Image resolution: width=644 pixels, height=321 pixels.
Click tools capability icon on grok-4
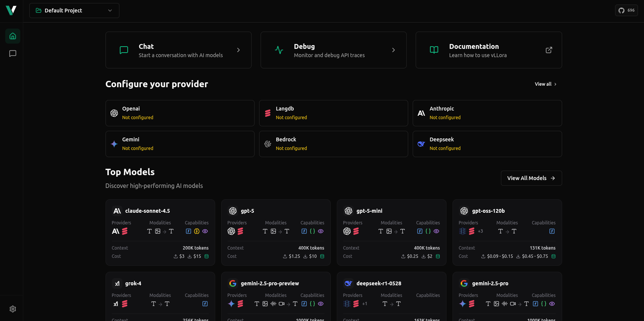tap(205, 304)
